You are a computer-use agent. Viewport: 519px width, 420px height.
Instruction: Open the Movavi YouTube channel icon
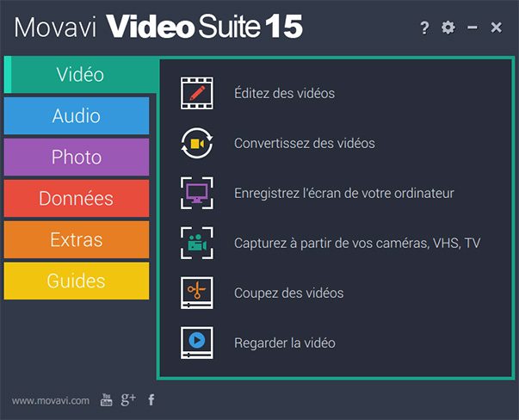click(106, 400)
